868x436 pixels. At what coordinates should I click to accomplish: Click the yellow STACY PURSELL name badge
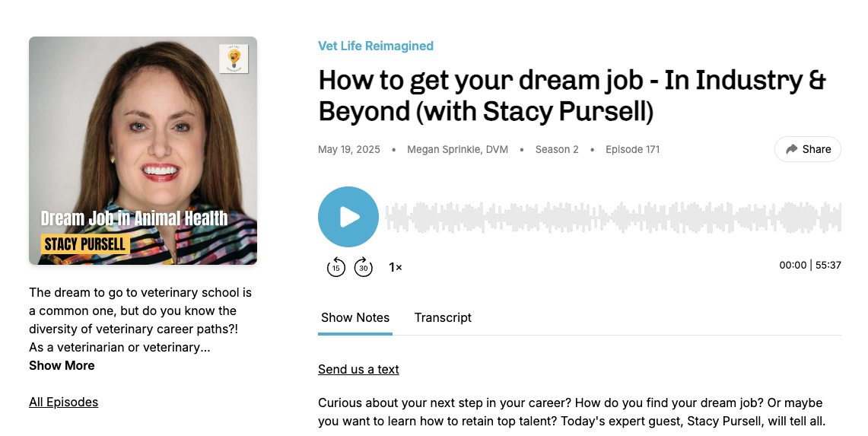(x=85, y=245)
